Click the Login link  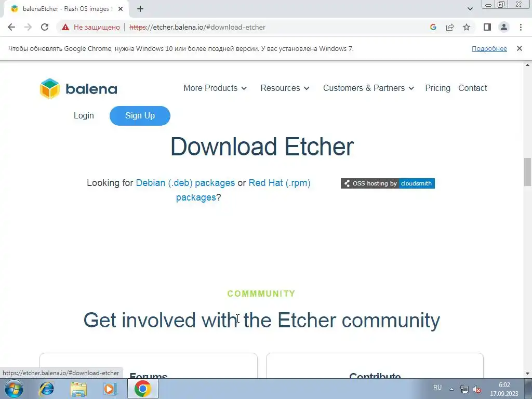[84, 116]
